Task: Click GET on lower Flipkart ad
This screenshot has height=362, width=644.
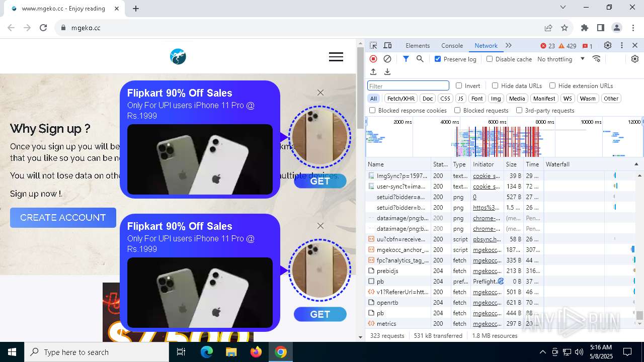Action: 320,314
